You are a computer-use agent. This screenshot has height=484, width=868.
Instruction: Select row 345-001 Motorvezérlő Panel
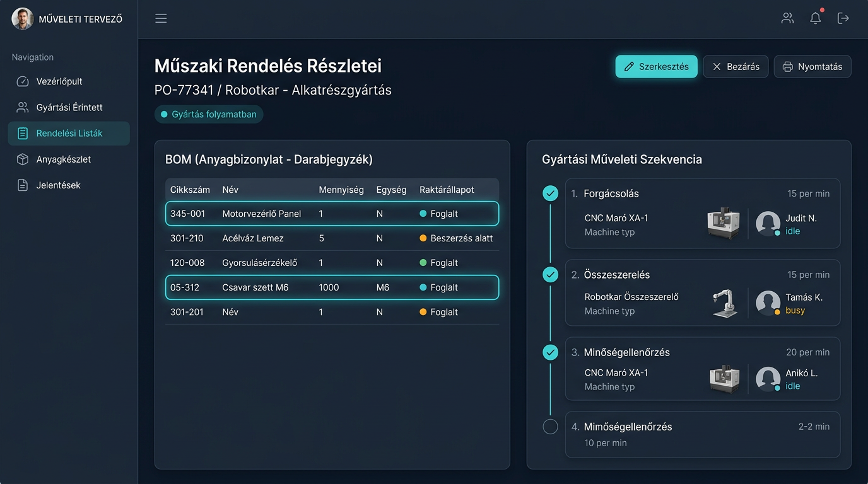coord(332,214)
